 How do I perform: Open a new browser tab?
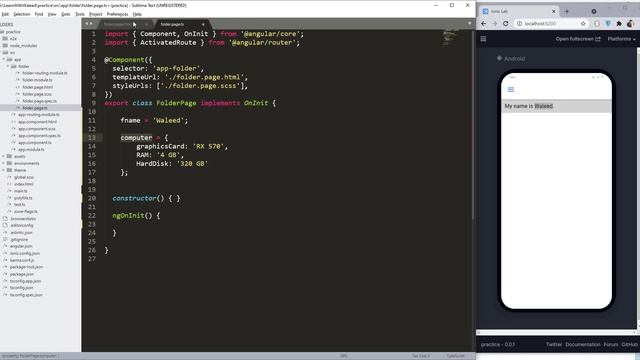click(567, 11)
